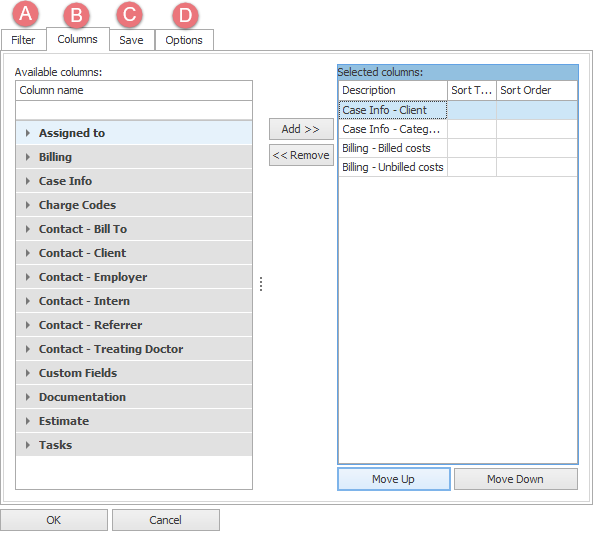Expand the Billing column group arrow
The width and height of the screenshot is (596, 534).
[28, 157]
